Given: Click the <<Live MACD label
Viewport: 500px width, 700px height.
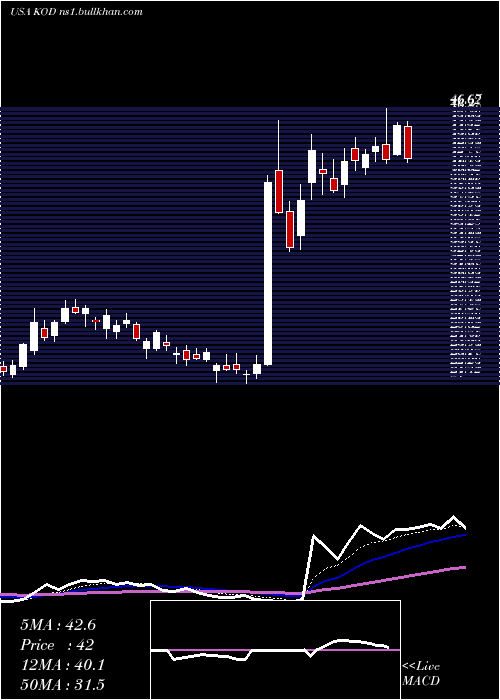Looking at the screenshot, I should point(421,673).
